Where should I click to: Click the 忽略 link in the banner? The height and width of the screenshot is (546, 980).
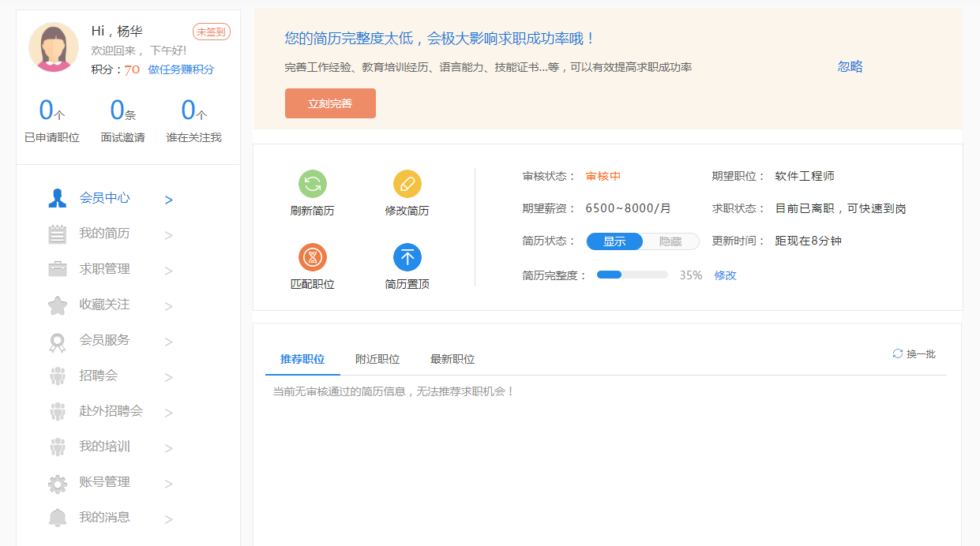[850, 67]
